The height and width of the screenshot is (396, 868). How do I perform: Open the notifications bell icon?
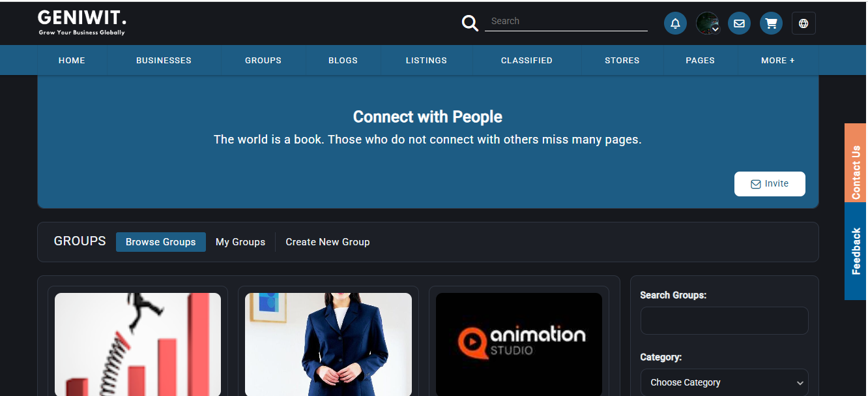tap(675, 23)
